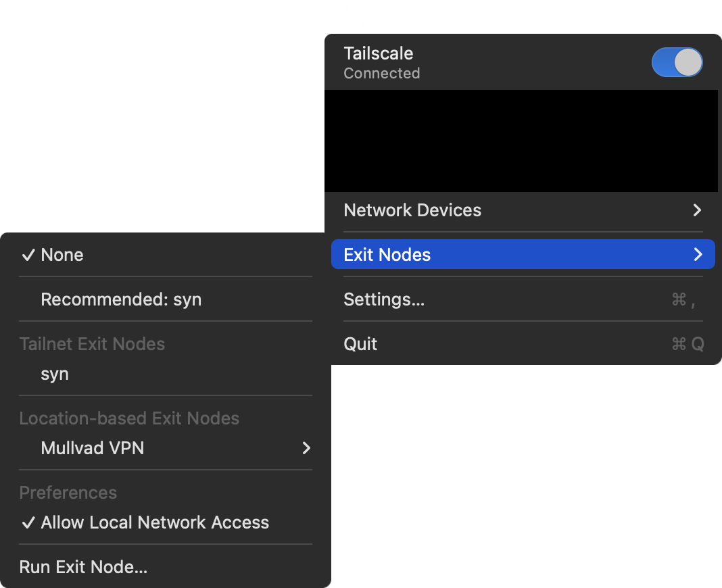Expand the Network Devices chevron arrow
This screenshot has height=588, width=722.
tap(698, 210)
